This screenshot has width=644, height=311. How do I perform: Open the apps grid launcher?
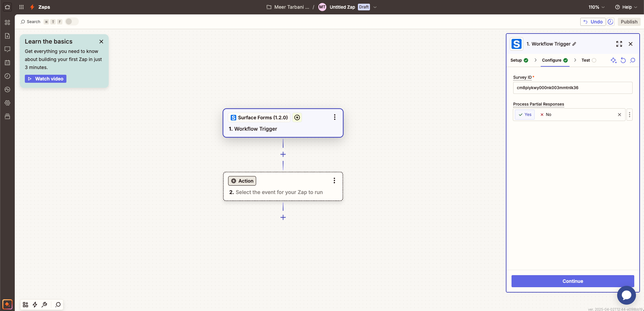pos(21,7)
